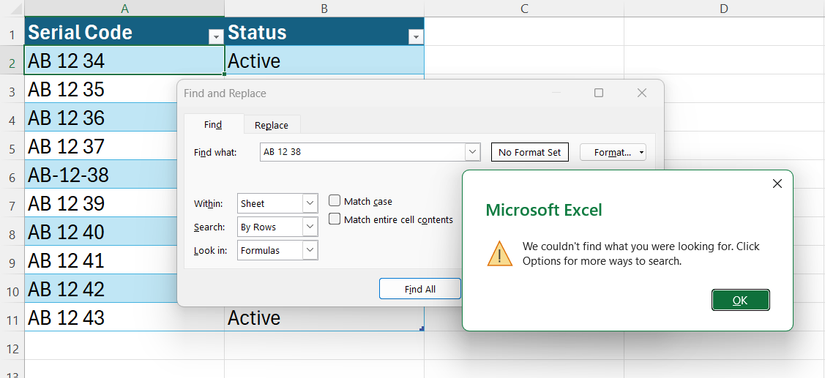Click the warning triangle icon in alert

tap(500, 254)
